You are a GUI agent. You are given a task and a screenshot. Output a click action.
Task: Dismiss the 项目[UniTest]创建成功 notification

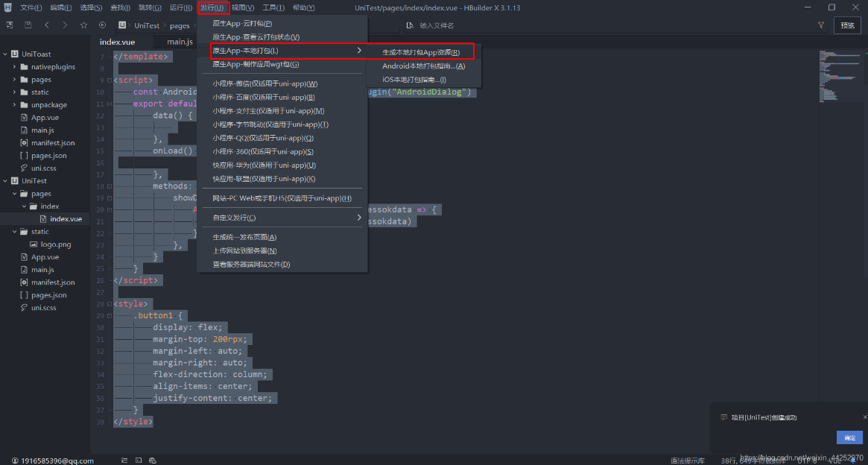click(x=865, y=417)
